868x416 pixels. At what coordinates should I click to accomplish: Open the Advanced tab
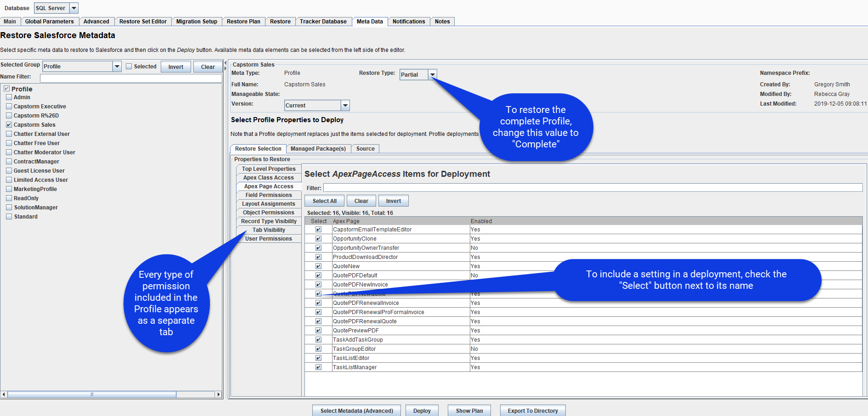[x=96, y=22]
